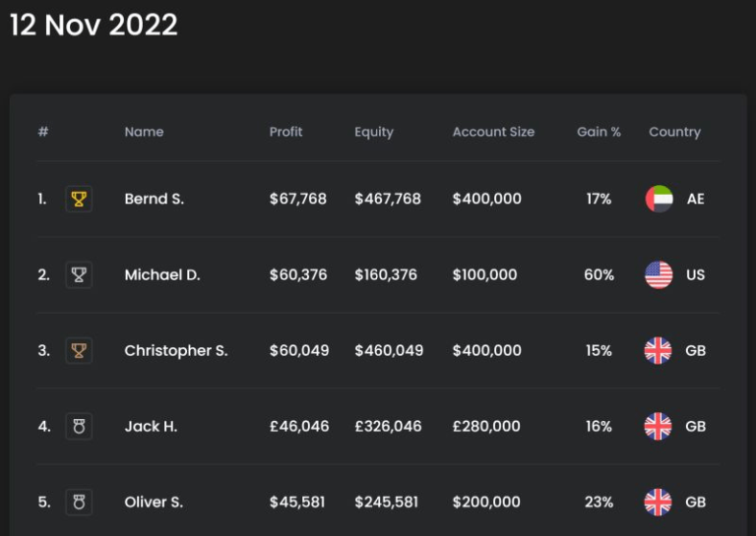Click Jack H.'s £46,046 profit value

tap(299, 426)
